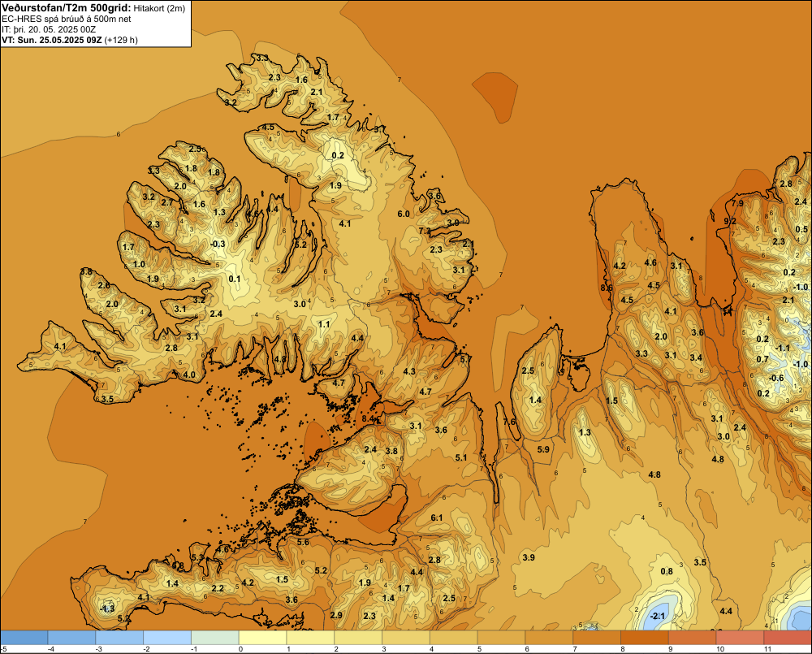The height and width of the screenshot is (654, 812).
Task: Click the '7.9' temperature value
Action: coord(737,203)
